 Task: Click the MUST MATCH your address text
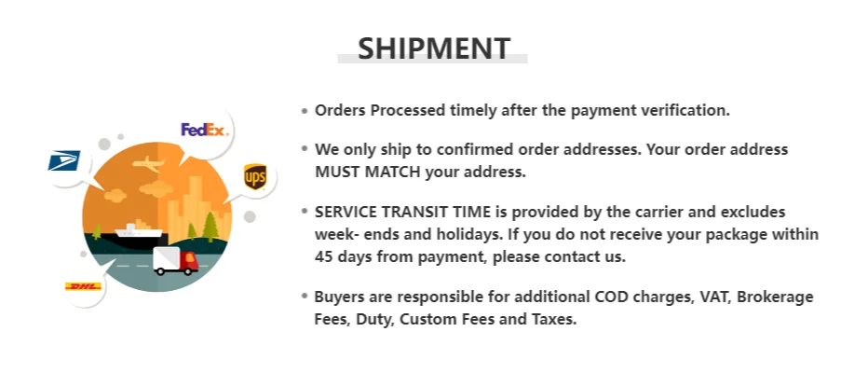coord(420,172)
